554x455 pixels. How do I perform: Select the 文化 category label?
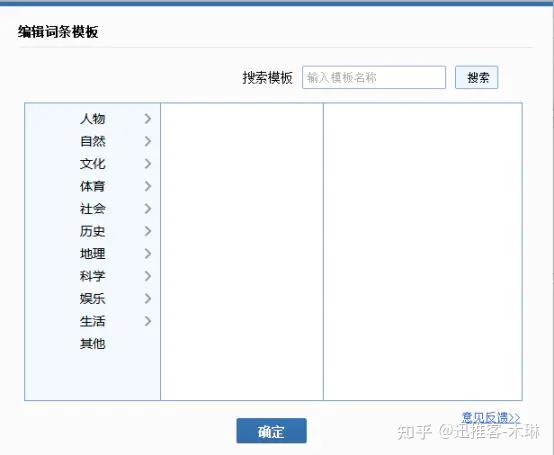pos(93,164)
